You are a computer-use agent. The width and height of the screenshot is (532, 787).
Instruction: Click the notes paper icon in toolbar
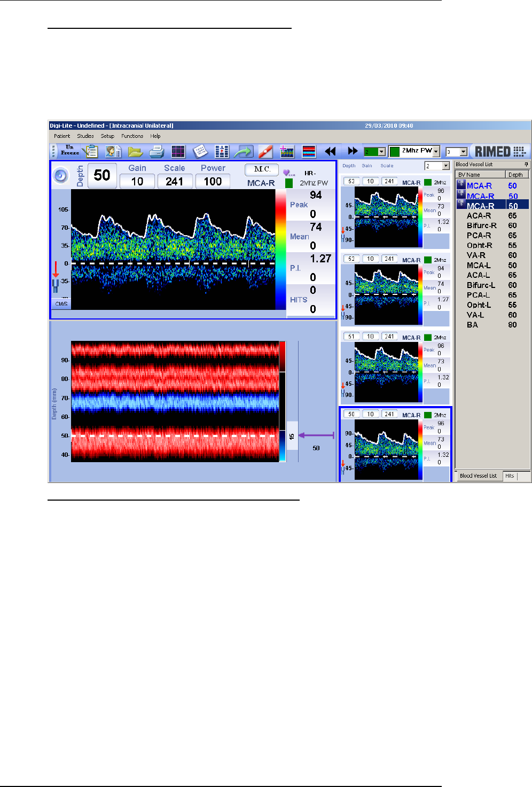click(x=200, y=152)
